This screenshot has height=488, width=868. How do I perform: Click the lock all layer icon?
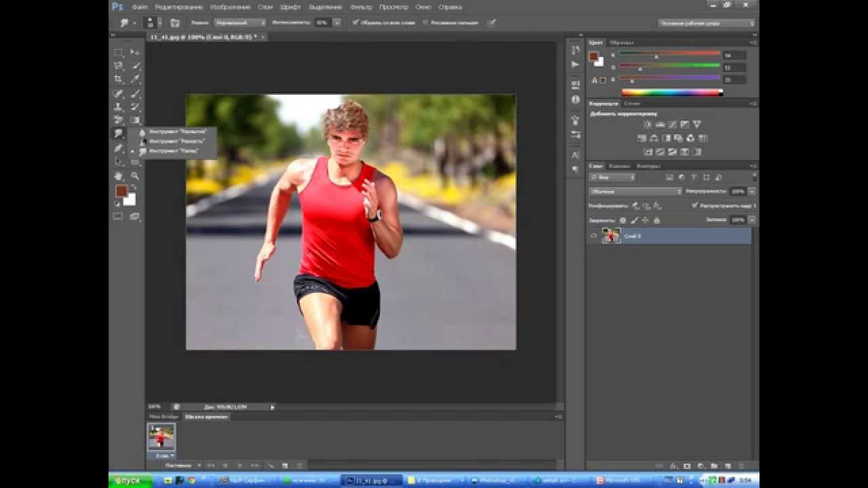(656, 220)
